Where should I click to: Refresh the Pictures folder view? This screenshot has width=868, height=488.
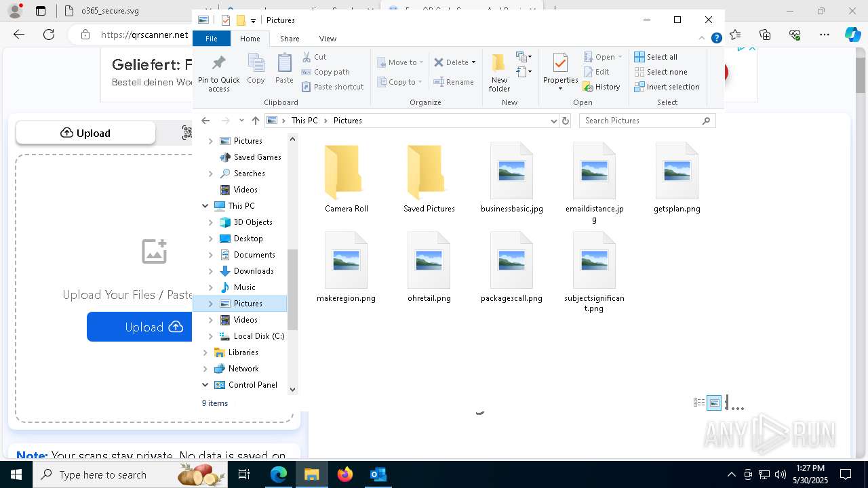pyautogui.click(x=566, y=121)
